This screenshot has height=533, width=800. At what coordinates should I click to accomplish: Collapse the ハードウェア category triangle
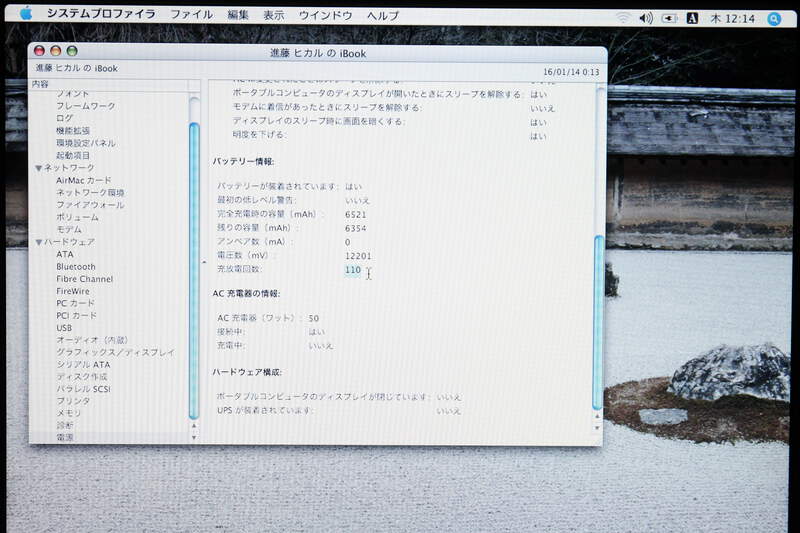38,242
